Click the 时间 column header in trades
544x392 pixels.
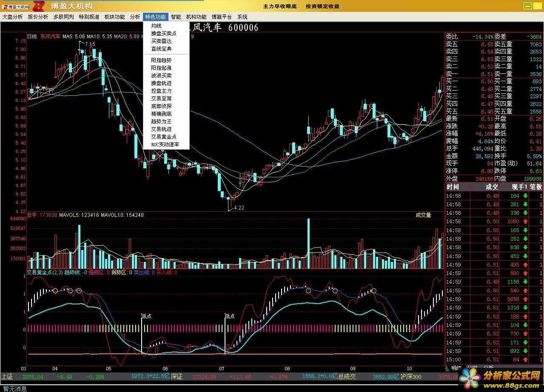[453, 187]
